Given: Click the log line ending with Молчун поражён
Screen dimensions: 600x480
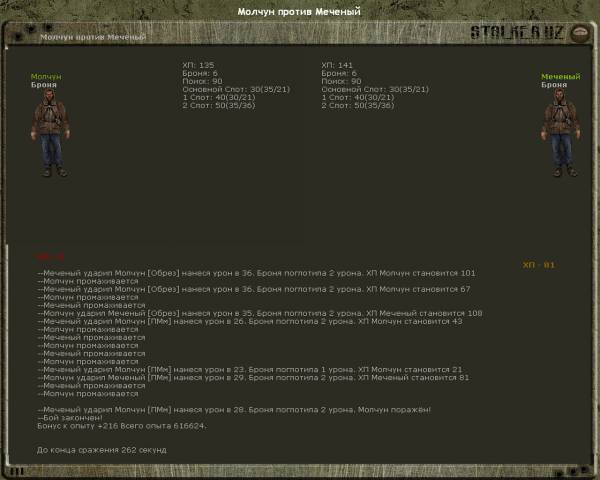Looking at the screenshot, I should [234, 409].
